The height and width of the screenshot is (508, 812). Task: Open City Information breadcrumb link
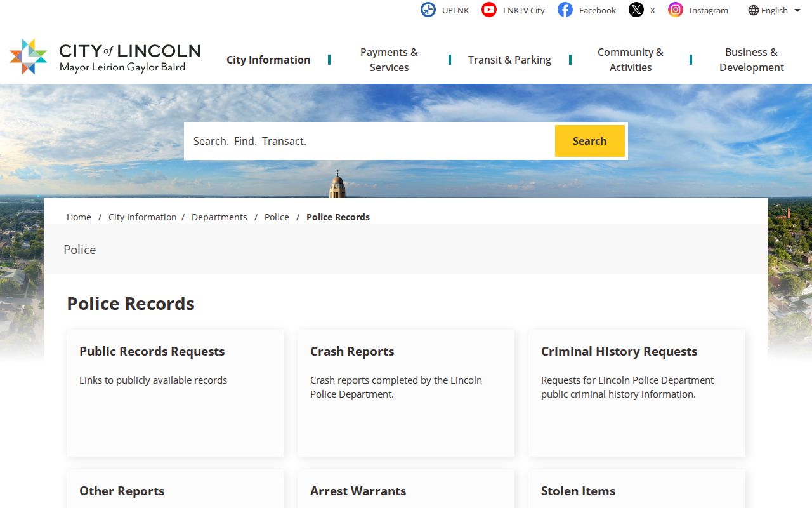pyautogui.click(x=143, y=217)
